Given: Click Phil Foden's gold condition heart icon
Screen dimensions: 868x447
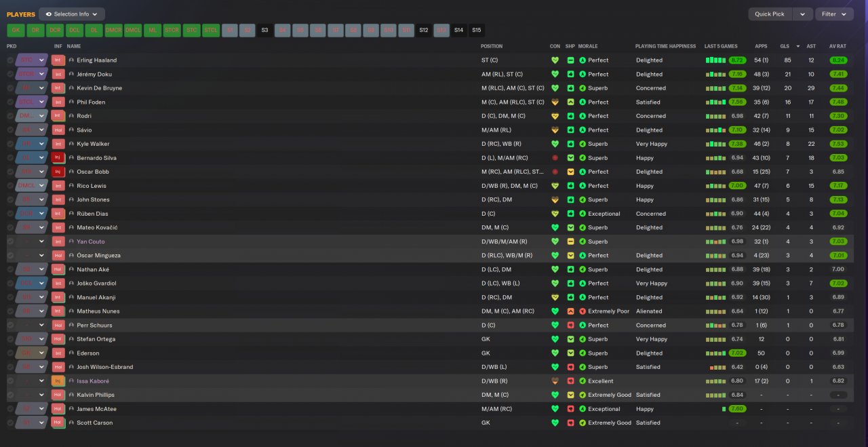Looking at the screenshot, I should [x=555, y=102].
